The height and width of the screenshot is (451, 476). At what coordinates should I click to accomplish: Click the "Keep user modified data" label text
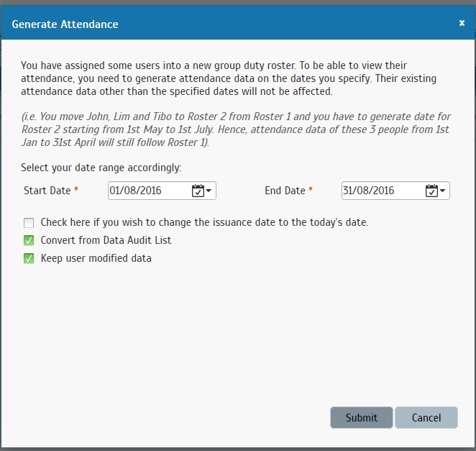coord(96,258)
